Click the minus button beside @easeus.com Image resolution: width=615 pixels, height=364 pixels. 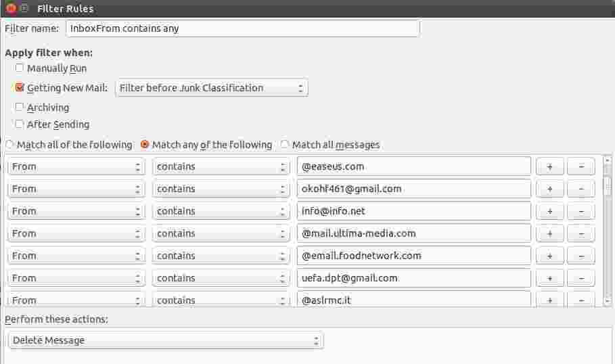(580, 166)
